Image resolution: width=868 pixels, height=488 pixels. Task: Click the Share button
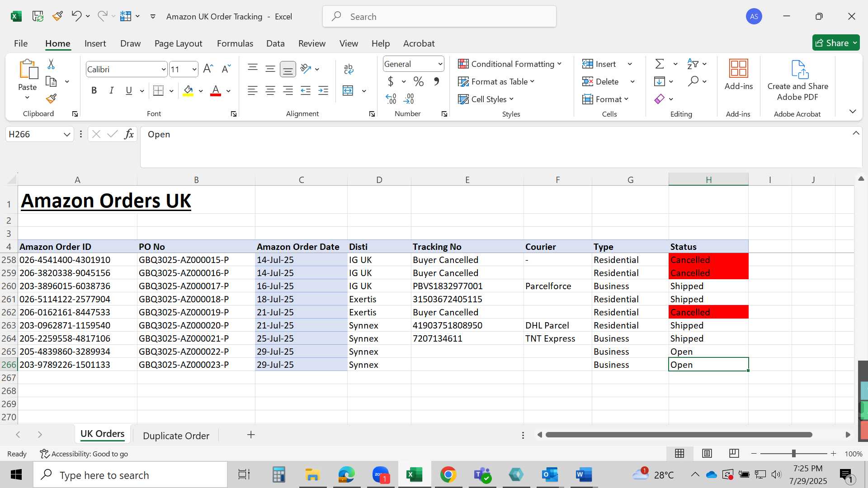point(836,43)
